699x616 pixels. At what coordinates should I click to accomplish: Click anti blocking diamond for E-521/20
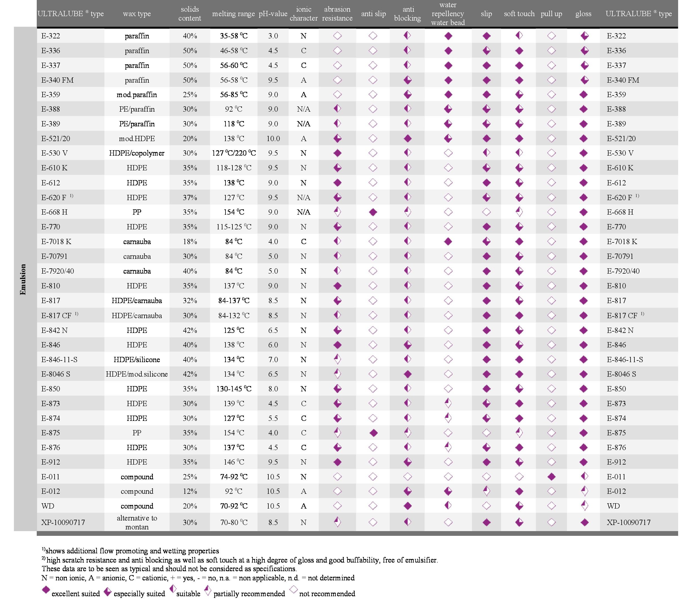[407, 139]
